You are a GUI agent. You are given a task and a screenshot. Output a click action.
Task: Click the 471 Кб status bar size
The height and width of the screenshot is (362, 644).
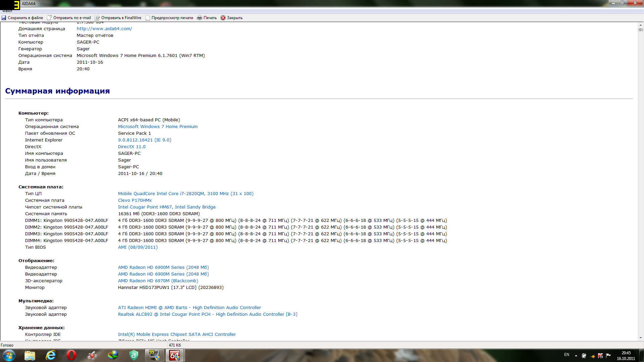tap(175, 345)
